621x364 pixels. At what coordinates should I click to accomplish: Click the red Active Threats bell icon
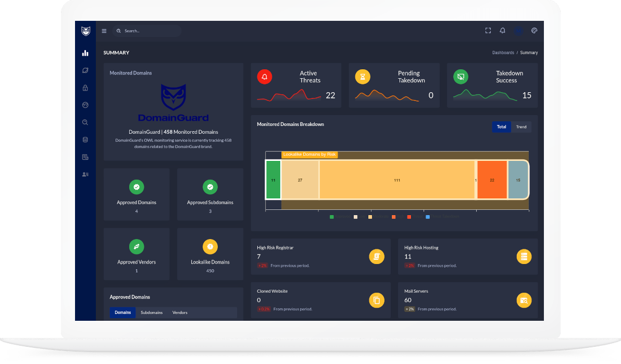coord(265,77)
